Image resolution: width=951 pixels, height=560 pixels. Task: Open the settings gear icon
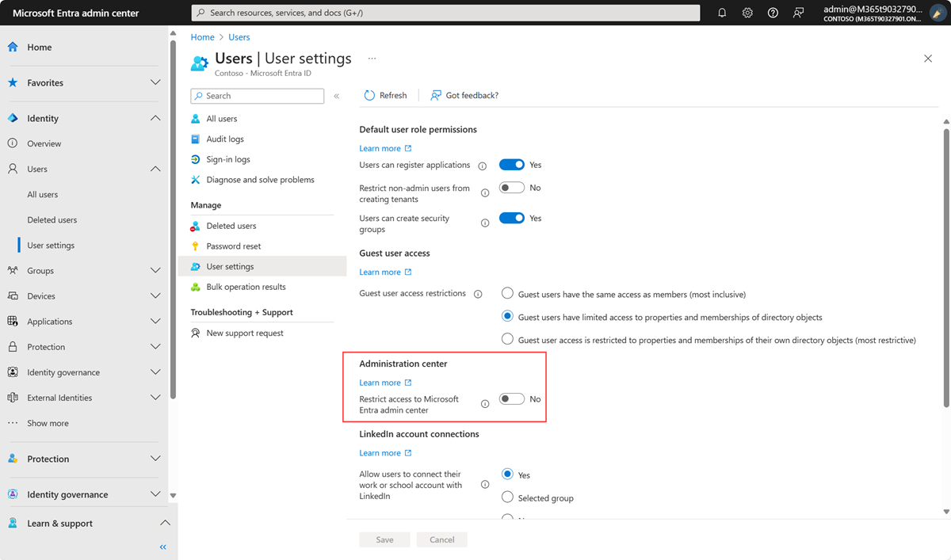(747, 13)
